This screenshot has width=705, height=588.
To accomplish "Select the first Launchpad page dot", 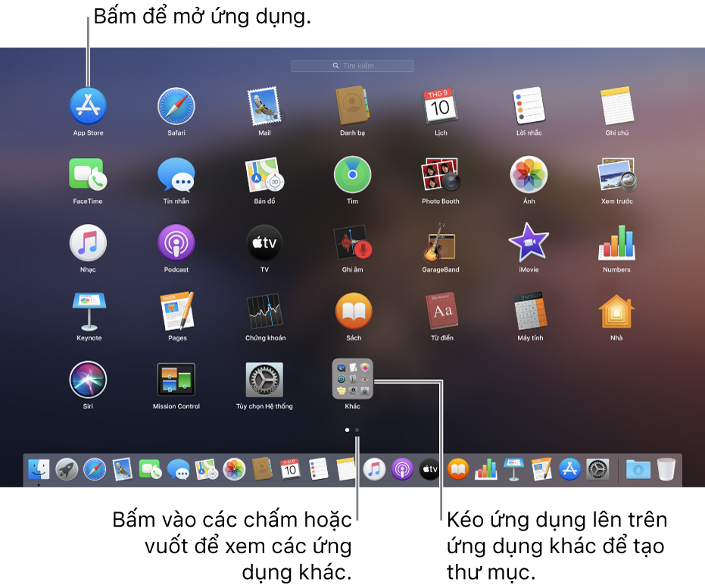I will point(347,430).
